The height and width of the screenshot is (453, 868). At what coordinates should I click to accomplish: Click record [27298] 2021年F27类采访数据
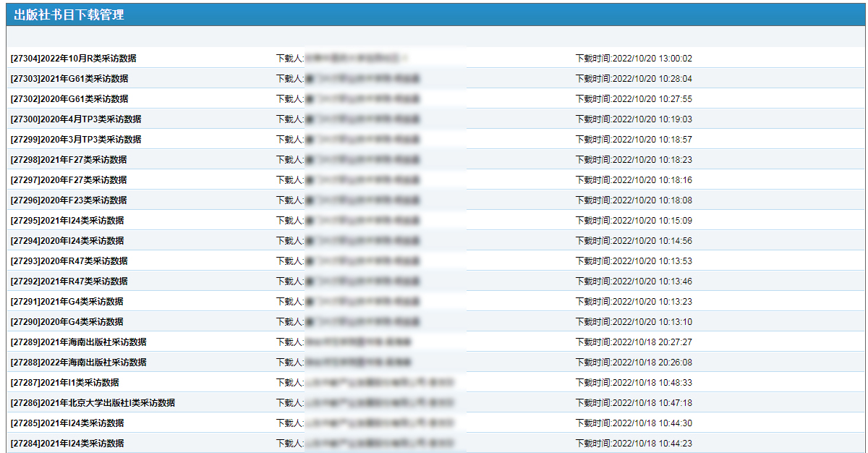[69, 160]
